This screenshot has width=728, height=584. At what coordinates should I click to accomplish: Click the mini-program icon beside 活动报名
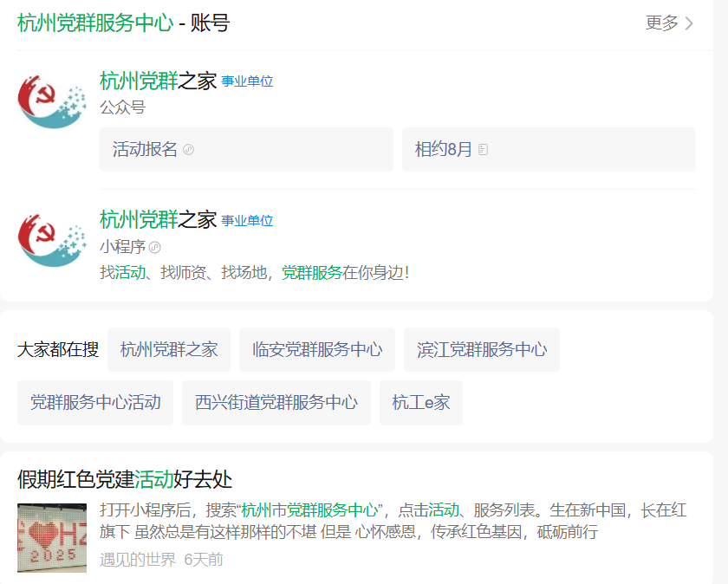189,150
